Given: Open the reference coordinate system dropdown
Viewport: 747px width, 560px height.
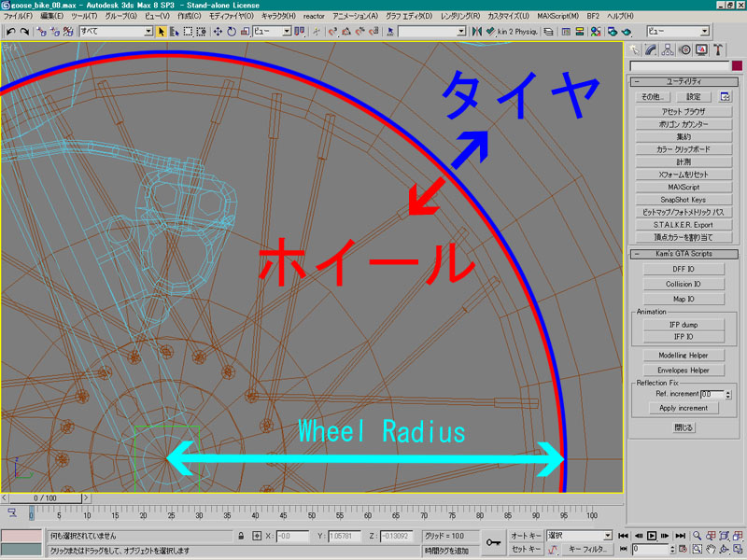Looking at the screenshot, I should [x=272, y=32].
